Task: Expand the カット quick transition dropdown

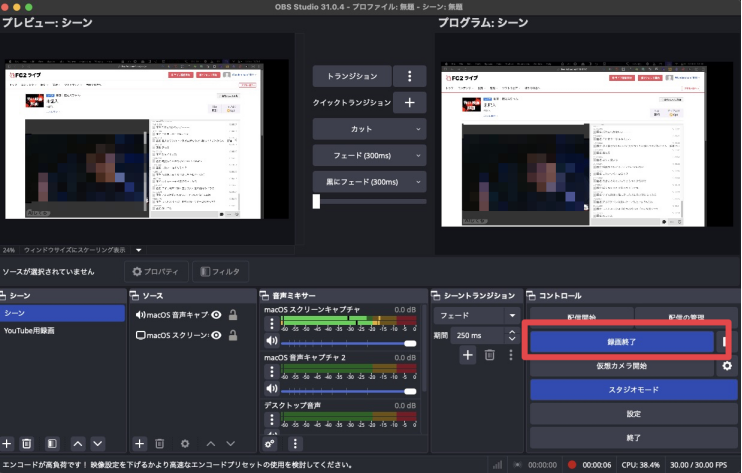Action: click(369, 129)
